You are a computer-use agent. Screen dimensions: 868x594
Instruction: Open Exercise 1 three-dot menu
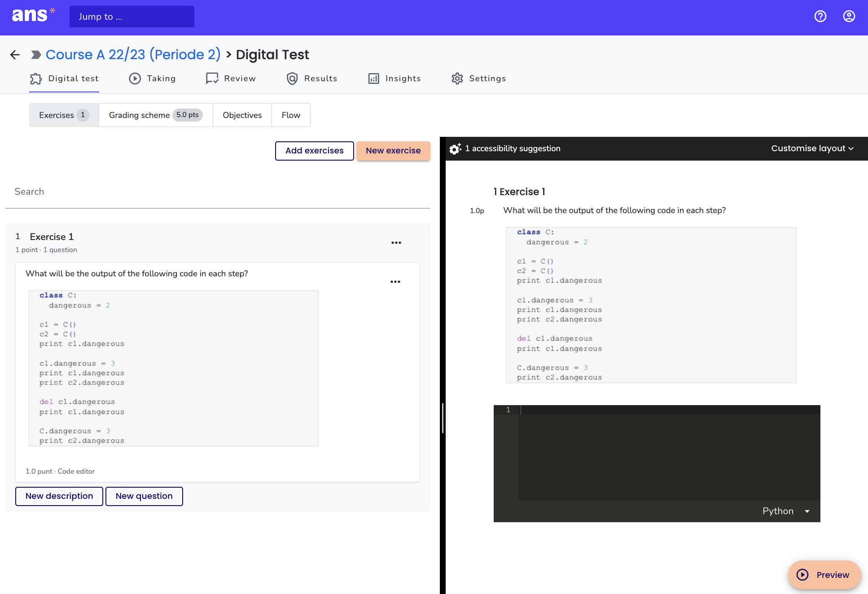(x=396, y=243)
